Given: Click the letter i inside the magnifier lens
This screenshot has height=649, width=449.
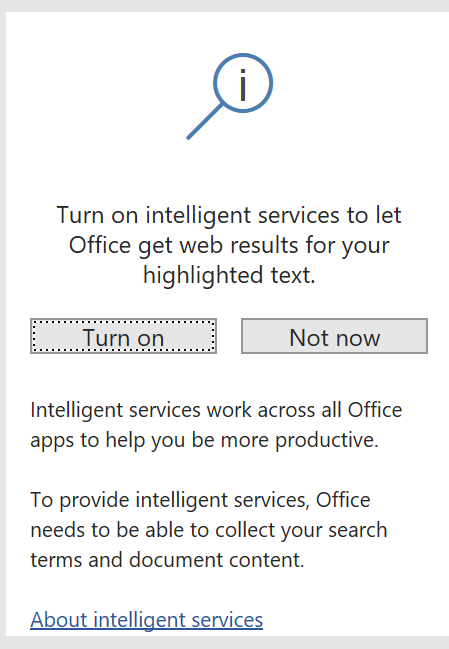Looking at the screenshot, I should pyautogui.click(x=243, y=85).
